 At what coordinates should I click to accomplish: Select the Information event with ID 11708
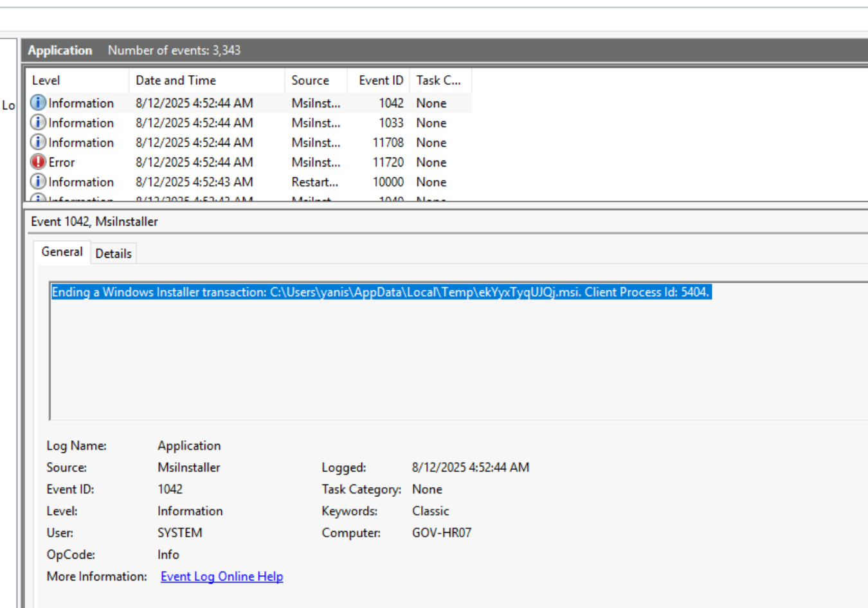pos(249,143)
